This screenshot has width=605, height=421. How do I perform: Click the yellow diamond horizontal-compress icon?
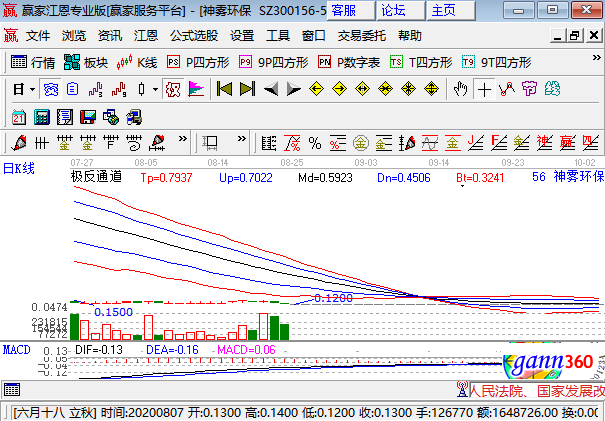pyautogui.click(x=385, y=89)
